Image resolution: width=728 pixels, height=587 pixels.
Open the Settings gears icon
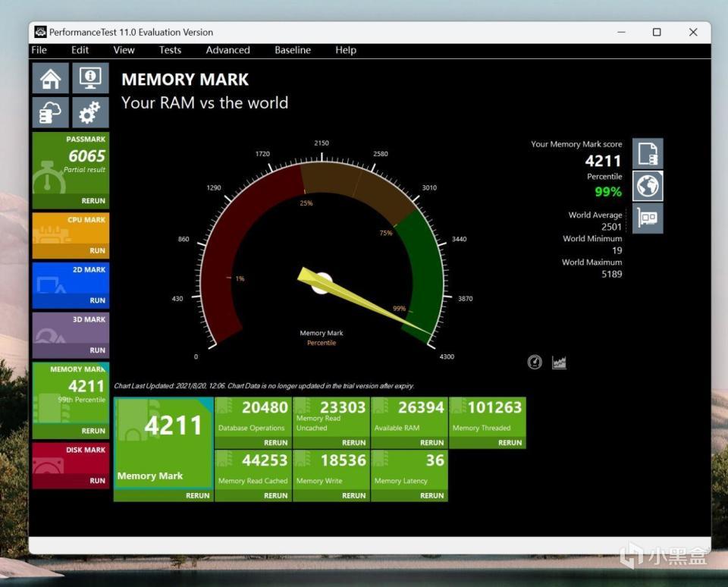tap(90, 112)
